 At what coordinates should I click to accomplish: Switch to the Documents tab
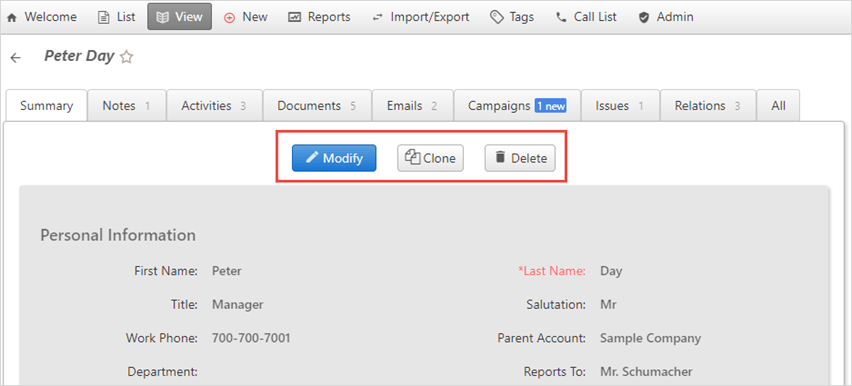click(317, 105)
